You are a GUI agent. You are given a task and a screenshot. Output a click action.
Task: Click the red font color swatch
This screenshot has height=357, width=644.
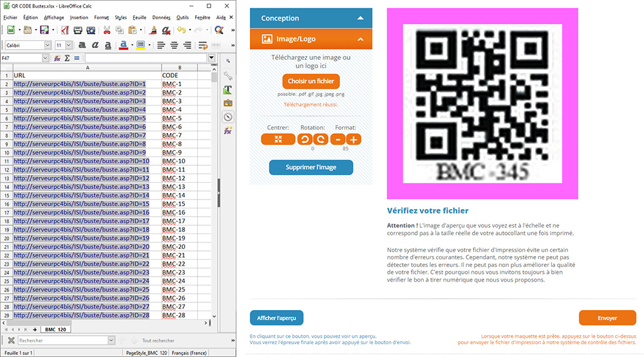click(123, 45)
